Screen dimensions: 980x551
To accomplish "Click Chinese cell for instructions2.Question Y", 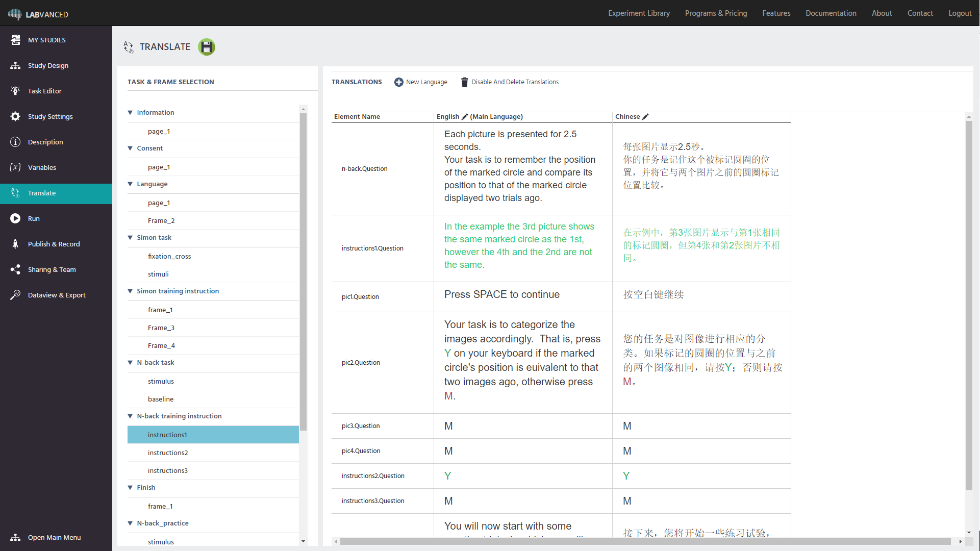I will (701, 476).
